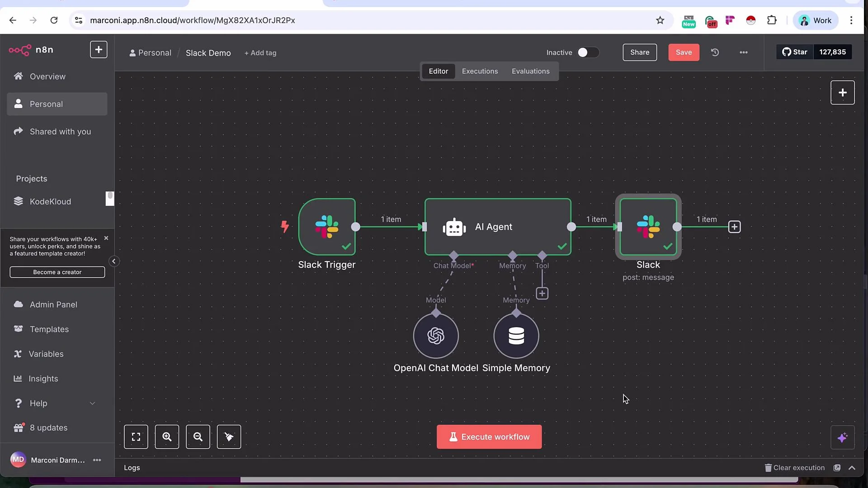Open Overview in sidebar

(x=57, y=76)
